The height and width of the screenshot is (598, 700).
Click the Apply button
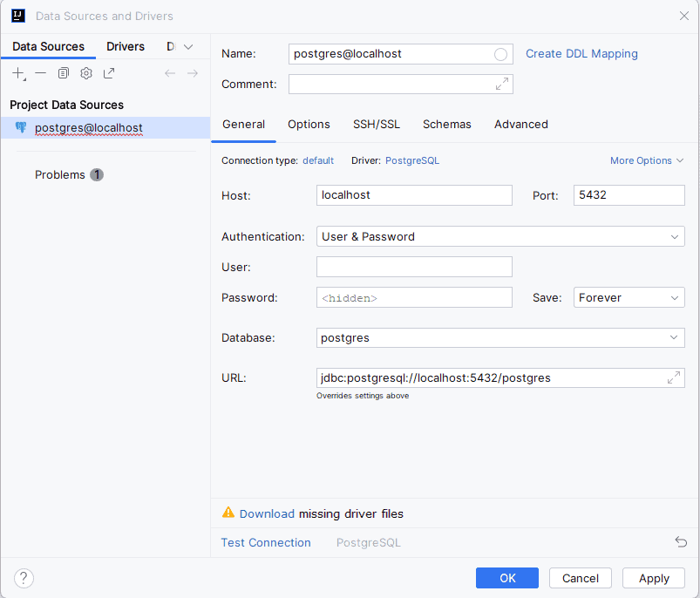(654, 578)
